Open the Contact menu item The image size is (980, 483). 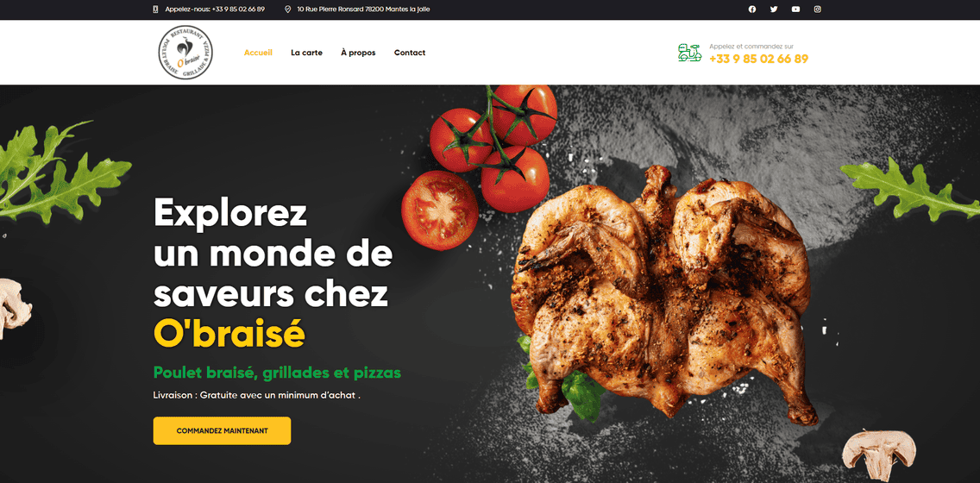(410, 53)
